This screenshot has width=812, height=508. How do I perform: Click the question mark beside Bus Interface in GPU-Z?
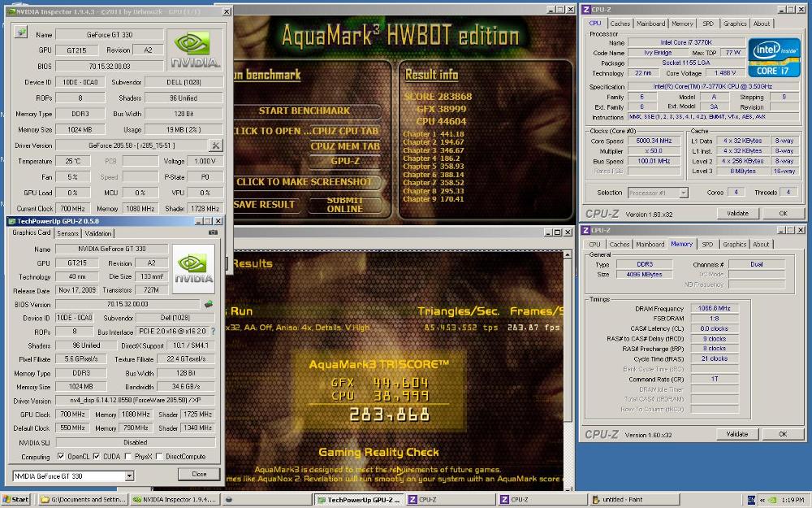coord(213,332)
